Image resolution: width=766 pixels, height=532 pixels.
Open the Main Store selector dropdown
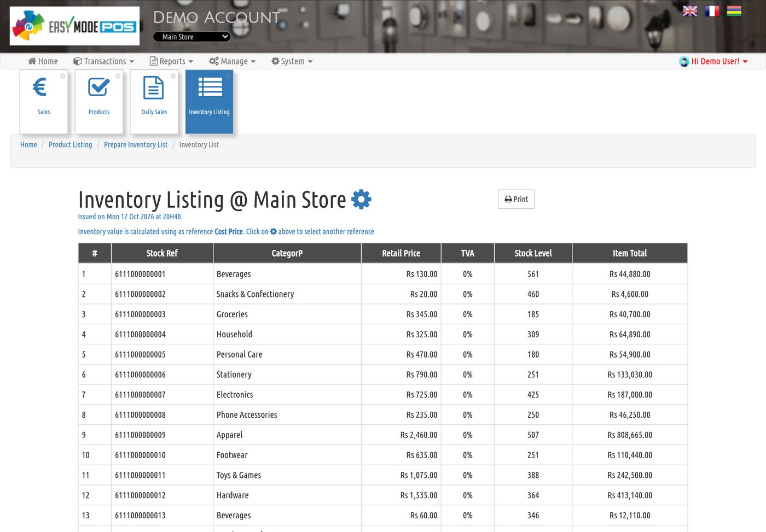click(x=191, y=37)
